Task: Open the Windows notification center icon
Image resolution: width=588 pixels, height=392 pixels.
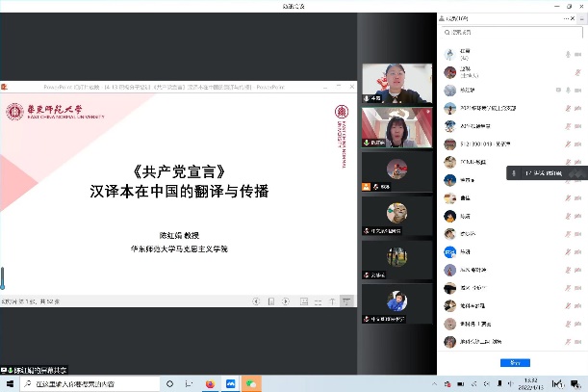Action: click(575, 383)
